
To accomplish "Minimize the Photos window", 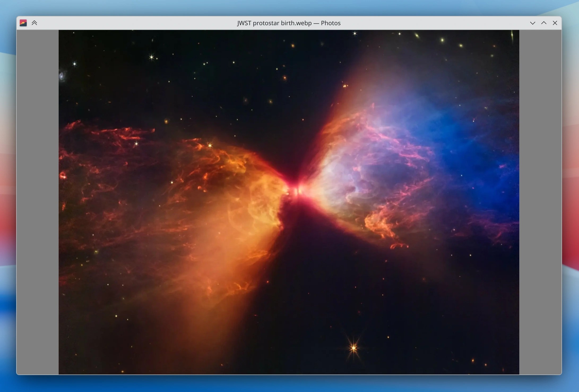I will tap(532, 23).
